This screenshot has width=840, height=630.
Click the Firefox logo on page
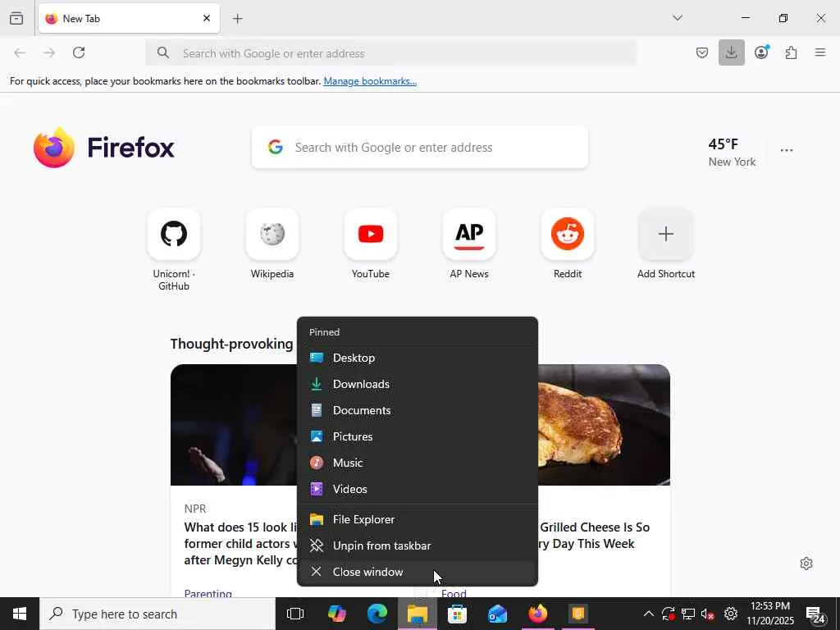pos(104,148)
